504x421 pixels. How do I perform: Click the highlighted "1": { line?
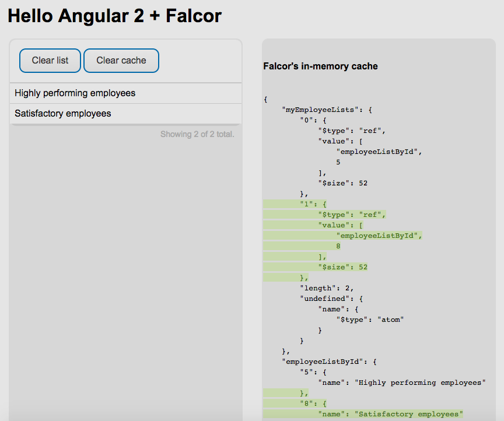[313, 204]
